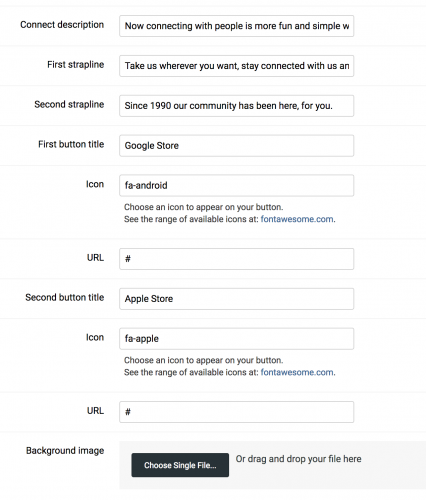This screenshot has width=426, height=500.
Task: Click the Choose Single File button
Action: [180, 465]
